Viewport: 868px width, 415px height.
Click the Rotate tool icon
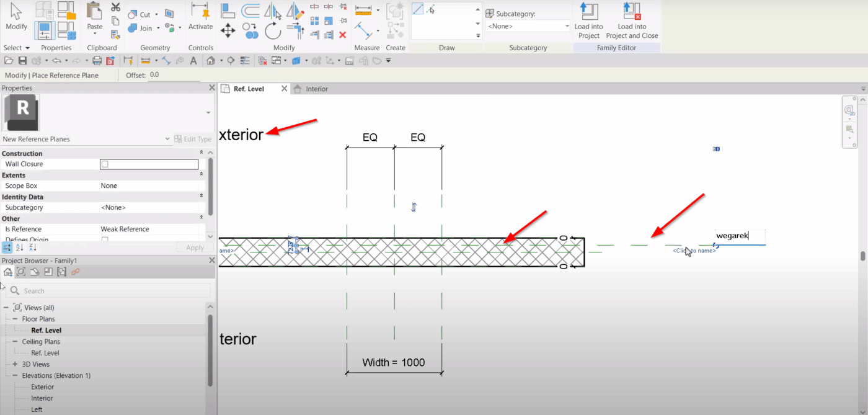(x=273, y=30)
